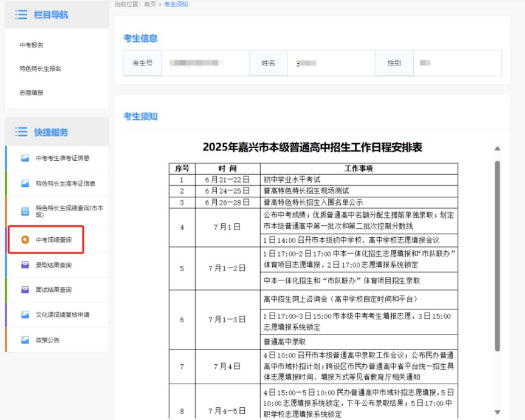The height and width of the screenshot is (420, 525).
Task: Click the 快捷服务 header list icon
Action: tap(21, 132)
